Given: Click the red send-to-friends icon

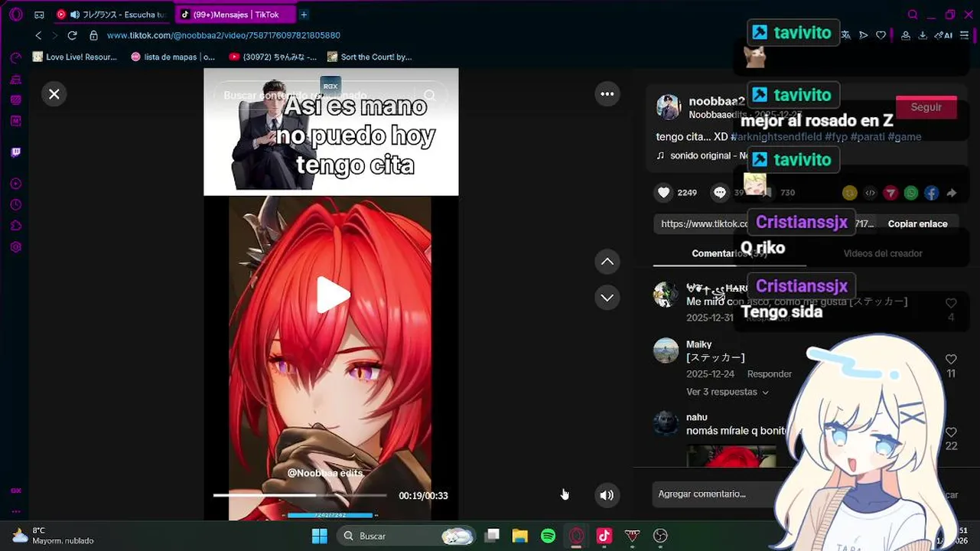Looking at the screenshot, I should [x=890, y=194].
